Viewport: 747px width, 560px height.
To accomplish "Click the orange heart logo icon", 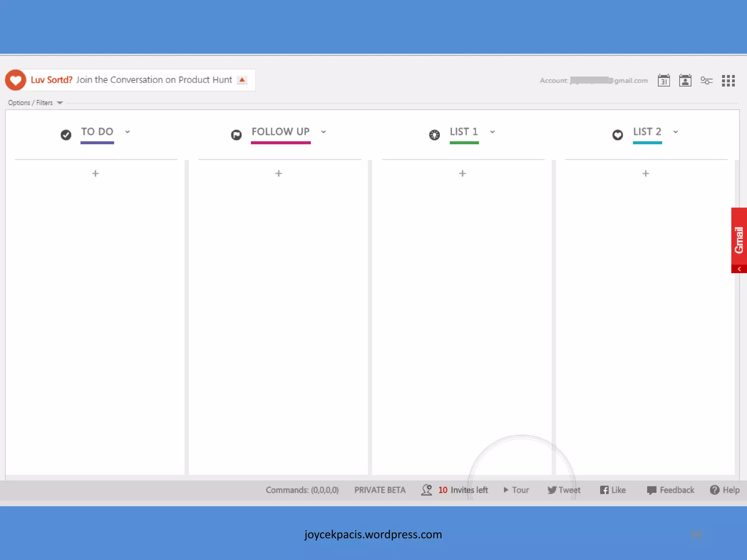I will [15, 80].
